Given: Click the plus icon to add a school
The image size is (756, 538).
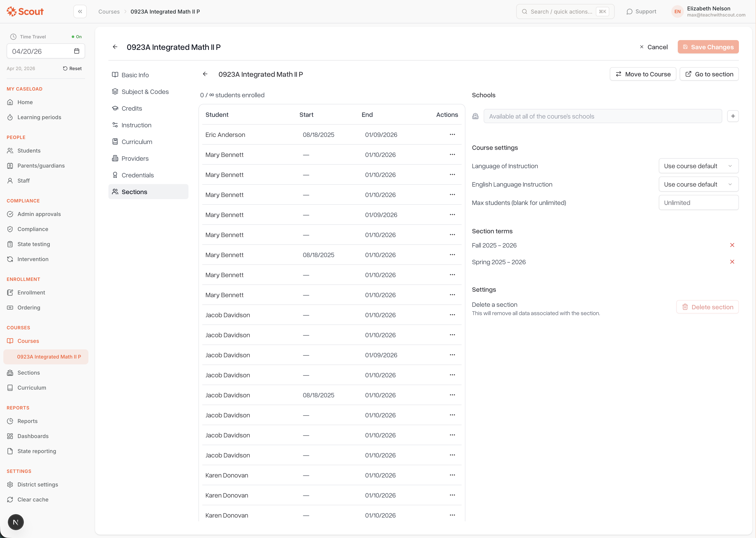Looking at the screenshot, I should click(x=733, y=116).
